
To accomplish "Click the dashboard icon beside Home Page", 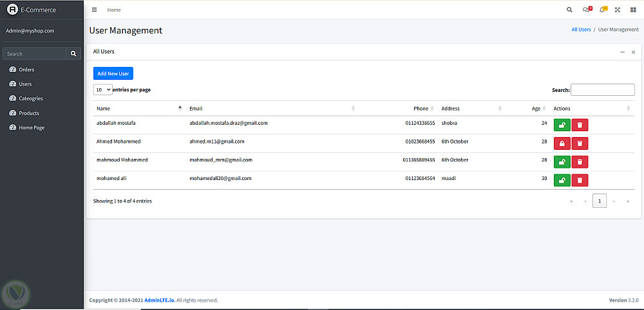I will 12,127.
